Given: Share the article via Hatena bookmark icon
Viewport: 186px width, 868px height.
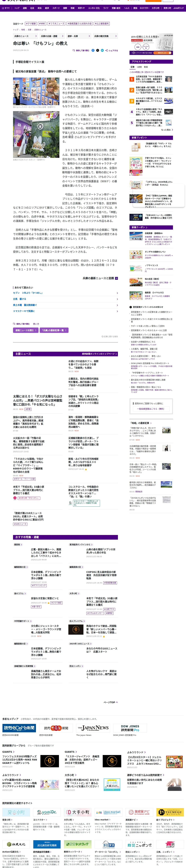Looking at the screenshot, I should coord(102,50).
